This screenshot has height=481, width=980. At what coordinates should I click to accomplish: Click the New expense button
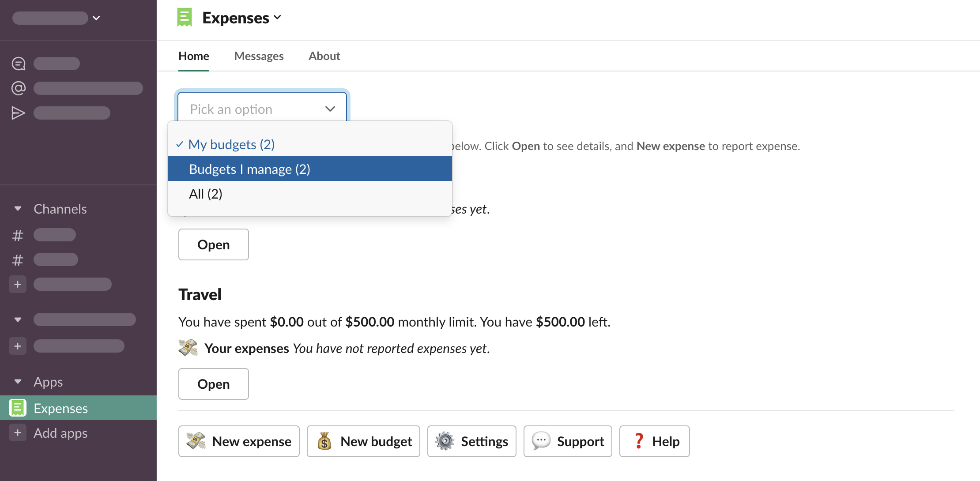(x=239, y=441)
